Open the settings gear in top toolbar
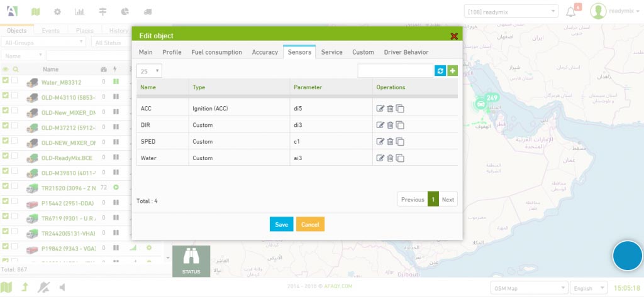The image size is (644, 297). 57,12
